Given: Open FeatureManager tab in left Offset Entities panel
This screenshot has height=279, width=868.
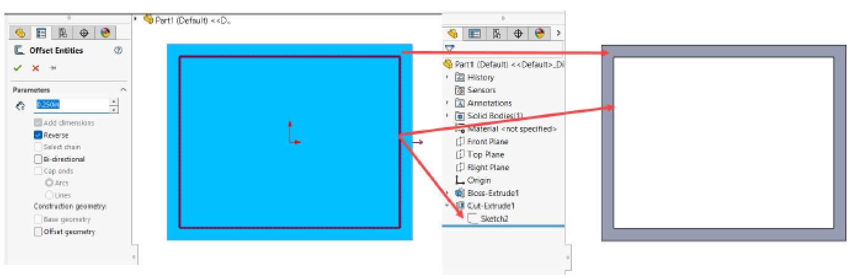Looking at the screenshot, I should pyautogui.click(x=20, y=33).
